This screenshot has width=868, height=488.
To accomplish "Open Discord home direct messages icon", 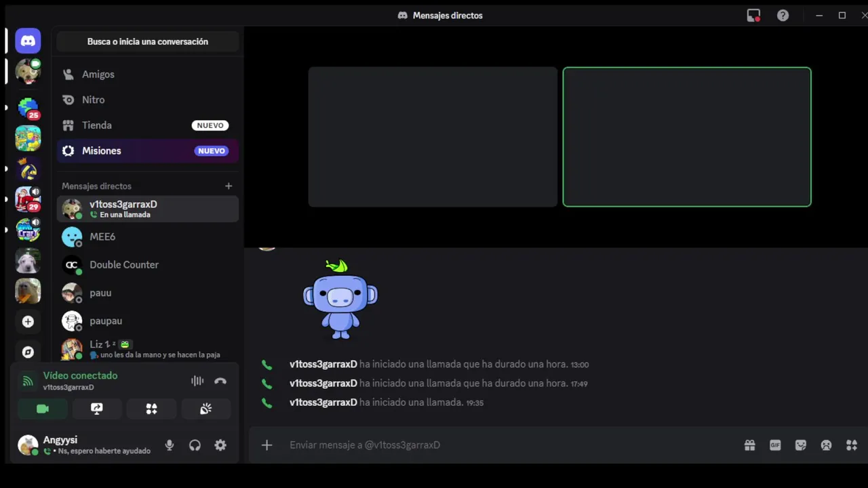I will pyautogui.click(x=28, y=41).
